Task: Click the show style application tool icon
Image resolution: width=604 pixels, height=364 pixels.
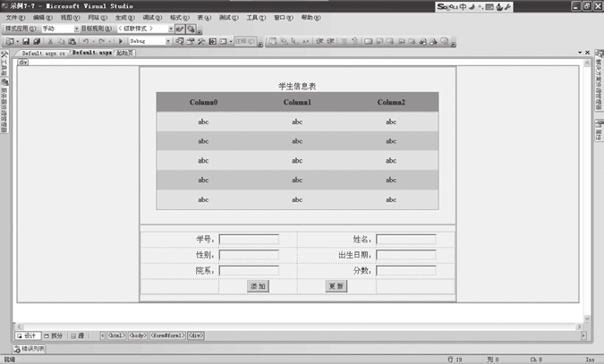Action: point(180,29)
